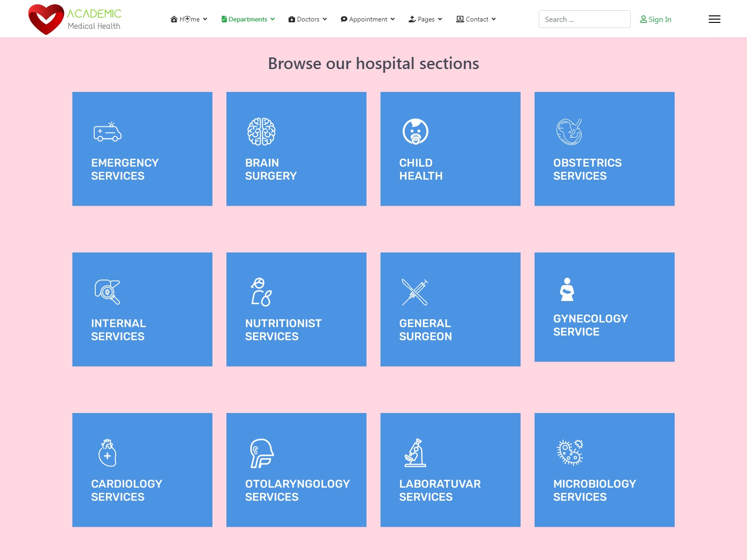
Task: Click the scalpel and syringe General Surgeon icon
Action: click(x=415, y=292)
